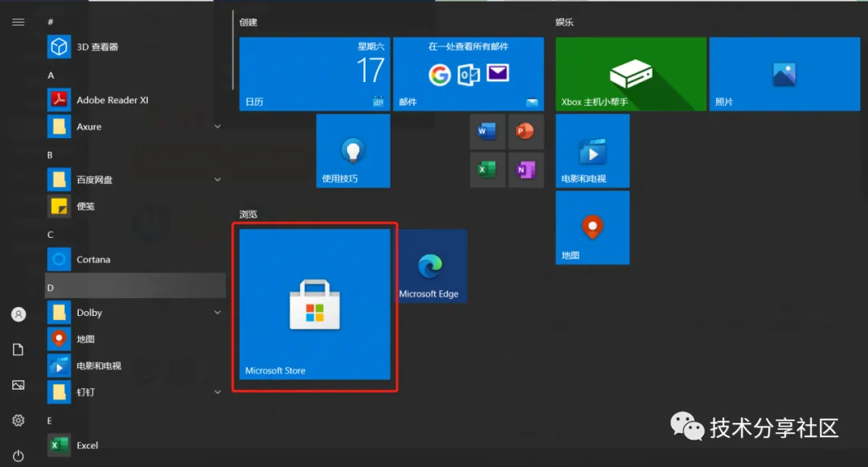Open the Microsoft Store tile
Image resolution: width=868 pixels, height=467 pixels.
314,305
